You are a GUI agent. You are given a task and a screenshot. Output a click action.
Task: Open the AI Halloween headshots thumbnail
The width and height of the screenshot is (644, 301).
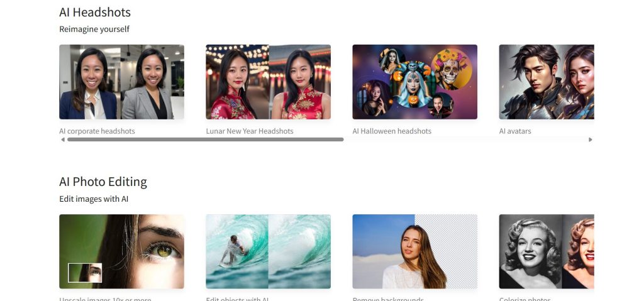[x=415, y=82]
